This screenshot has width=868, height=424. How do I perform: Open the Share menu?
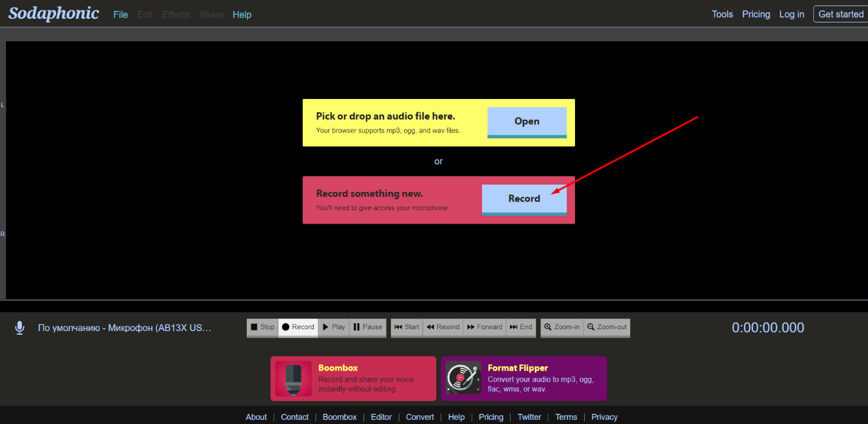click(x=211, y=15)
